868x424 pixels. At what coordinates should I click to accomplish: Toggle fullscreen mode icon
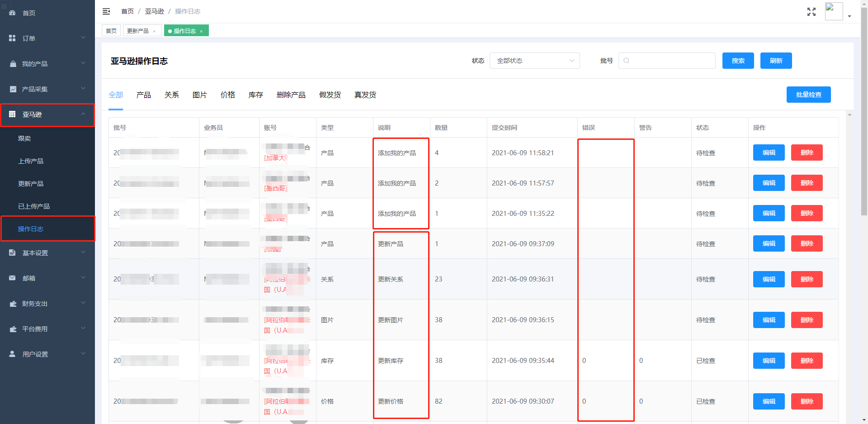click(811, 12)
